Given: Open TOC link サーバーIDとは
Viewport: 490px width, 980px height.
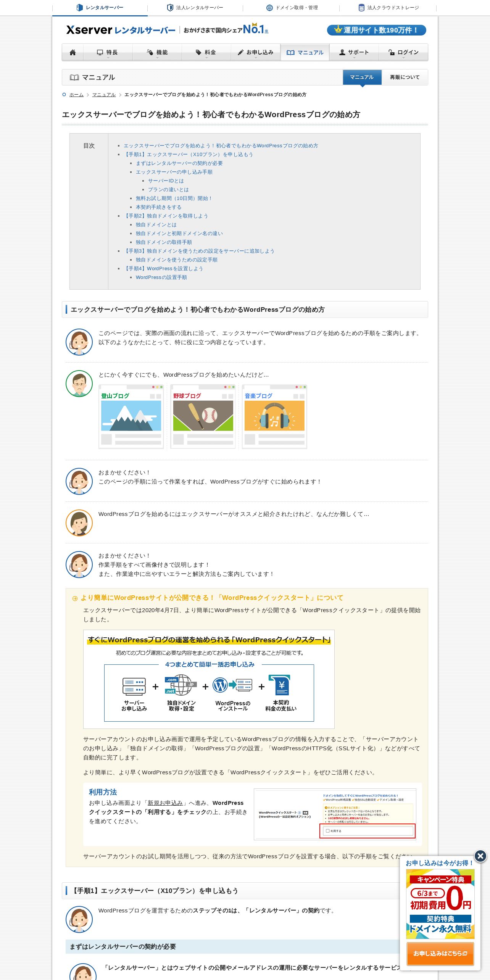Looking at the screenshot, I should 166,181.
